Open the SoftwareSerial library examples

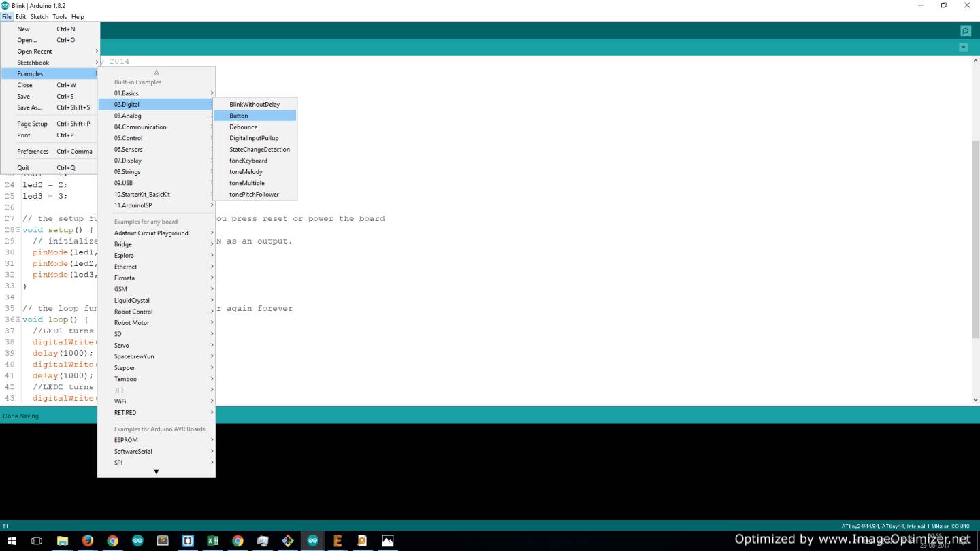click(157, 451)
